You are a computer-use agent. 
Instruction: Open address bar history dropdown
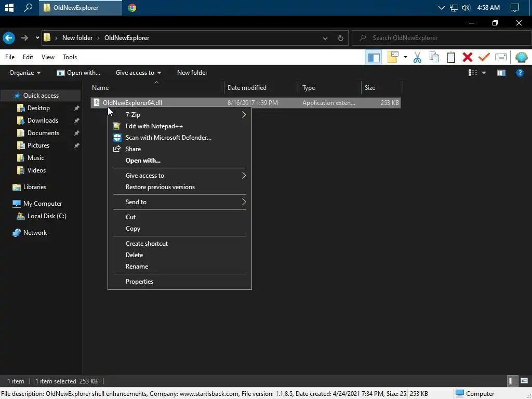(325, 38)
